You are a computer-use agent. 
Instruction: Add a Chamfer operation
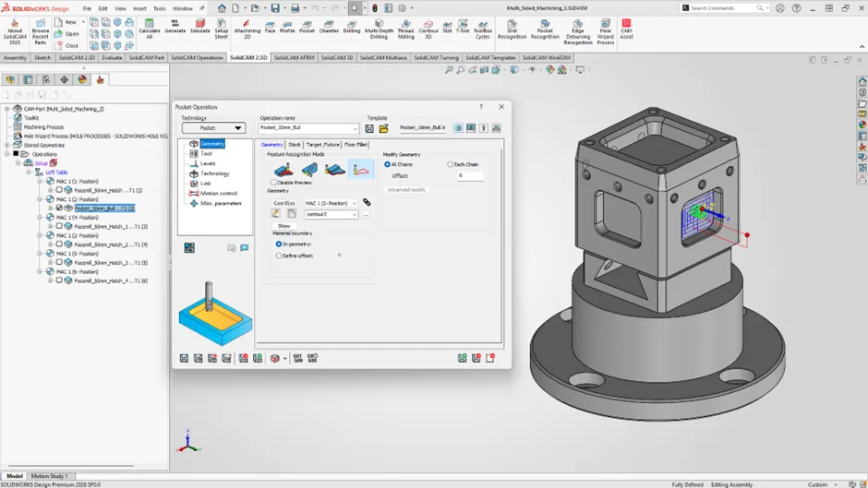(x=329, y=27)
